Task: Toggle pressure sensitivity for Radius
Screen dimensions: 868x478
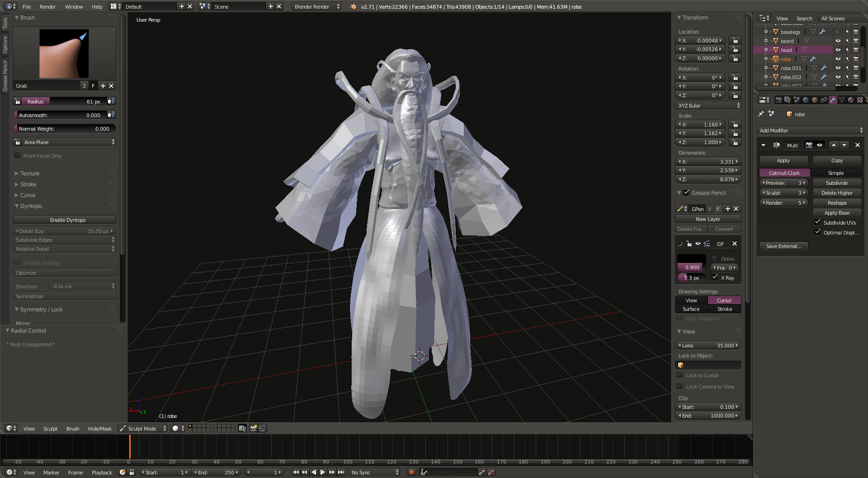Action: point(111,101)
